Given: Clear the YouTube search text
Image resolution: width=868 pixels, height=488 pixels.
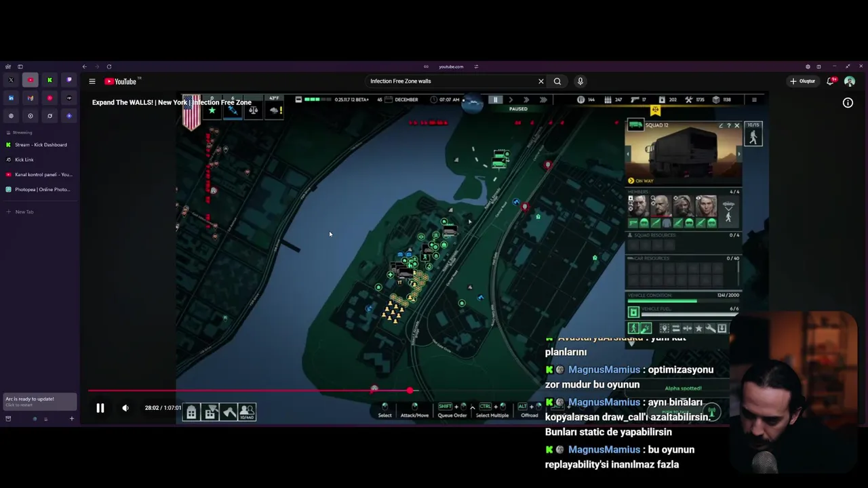Looking at the screenshot, I should coord(541,81).
